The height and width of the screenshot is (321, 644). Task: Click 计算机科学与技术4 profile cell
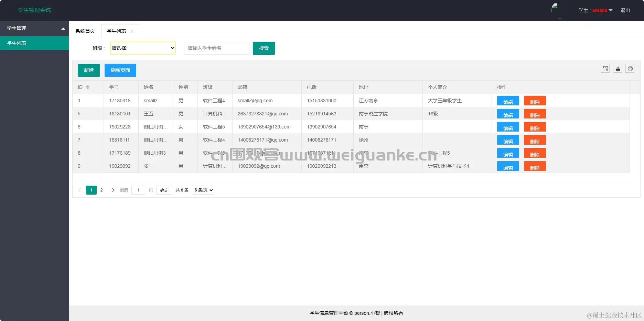point(457,166)
